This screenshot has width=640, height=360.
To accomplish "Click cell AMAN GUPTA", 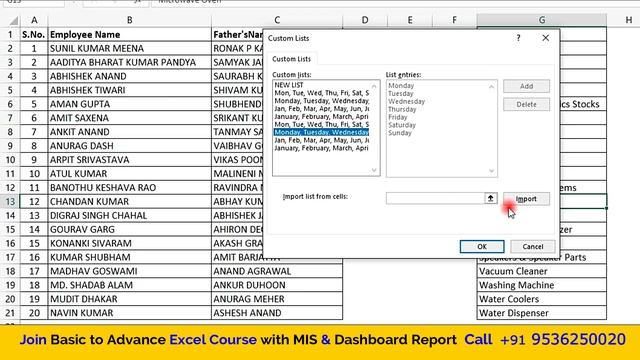I will click(129, 104).
